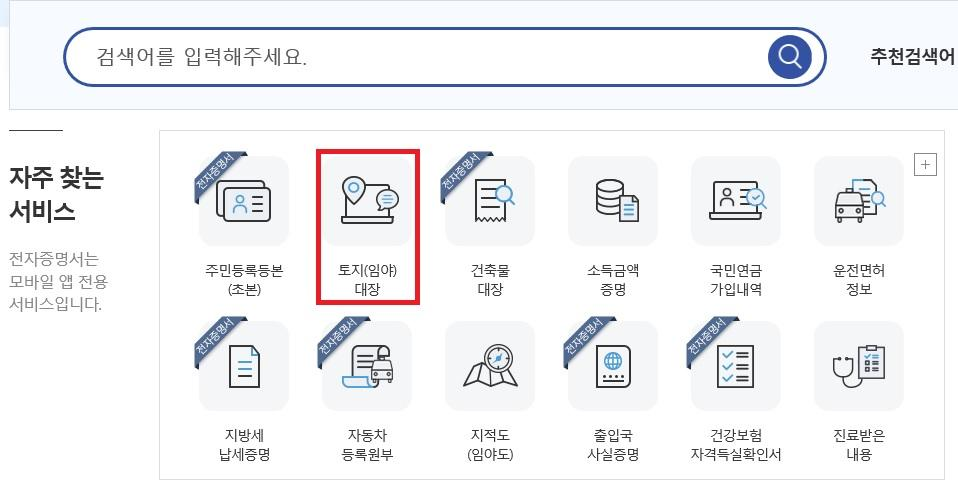The height and width of the screenshot is (486, 958).
Task: Open the 소득금액증명 database icon
Action: (613, 201)
